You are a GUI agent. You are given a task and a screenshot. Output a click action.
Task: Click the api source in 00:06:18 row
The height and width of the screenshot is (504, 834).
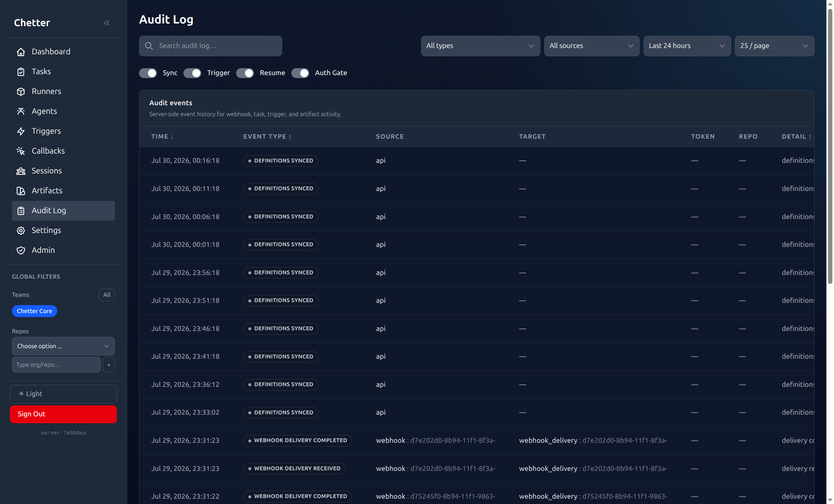point(381,217)
